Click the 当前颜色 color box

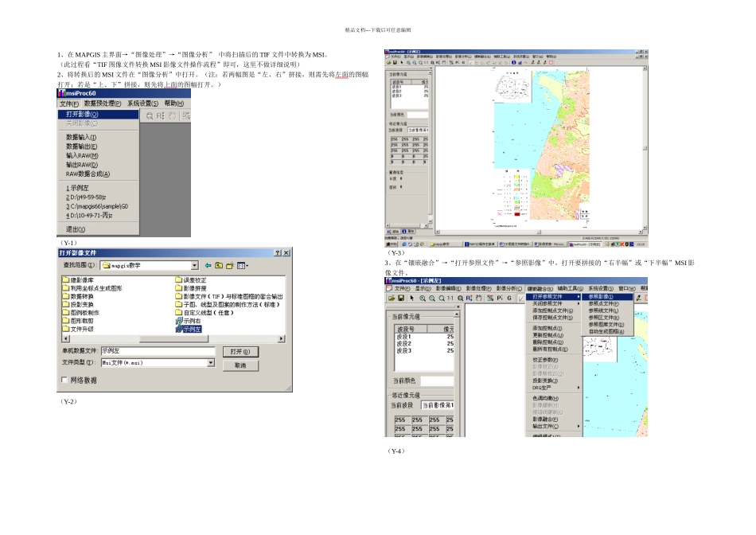tap(436, 381)
